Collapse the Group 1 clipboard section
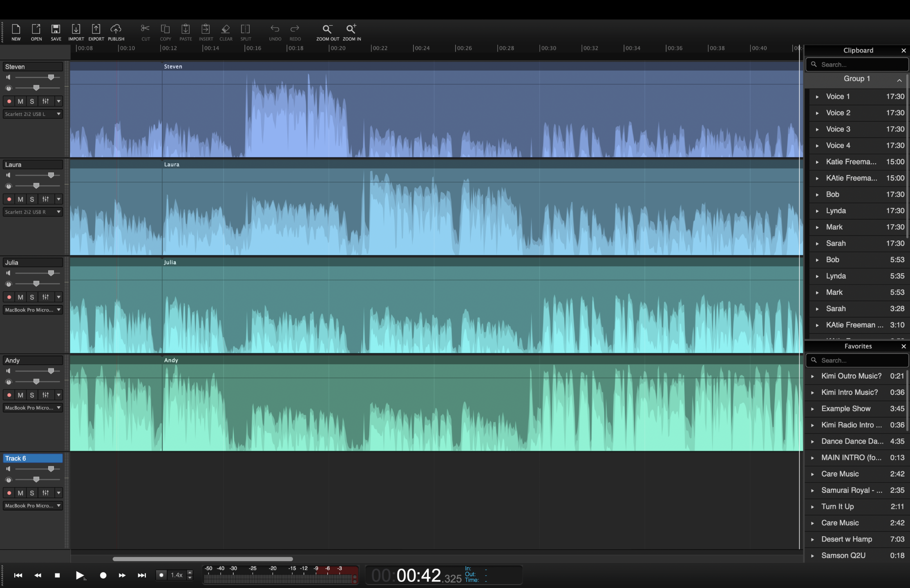This screenshot has height=588, width=910. pos(899,80)
